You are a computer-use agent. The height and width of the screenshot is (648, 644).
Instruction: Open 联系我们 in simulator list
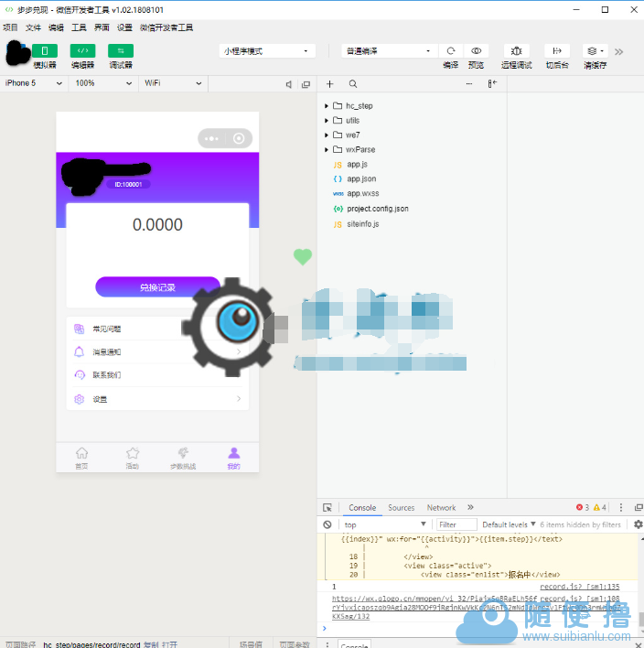point(157,375)
